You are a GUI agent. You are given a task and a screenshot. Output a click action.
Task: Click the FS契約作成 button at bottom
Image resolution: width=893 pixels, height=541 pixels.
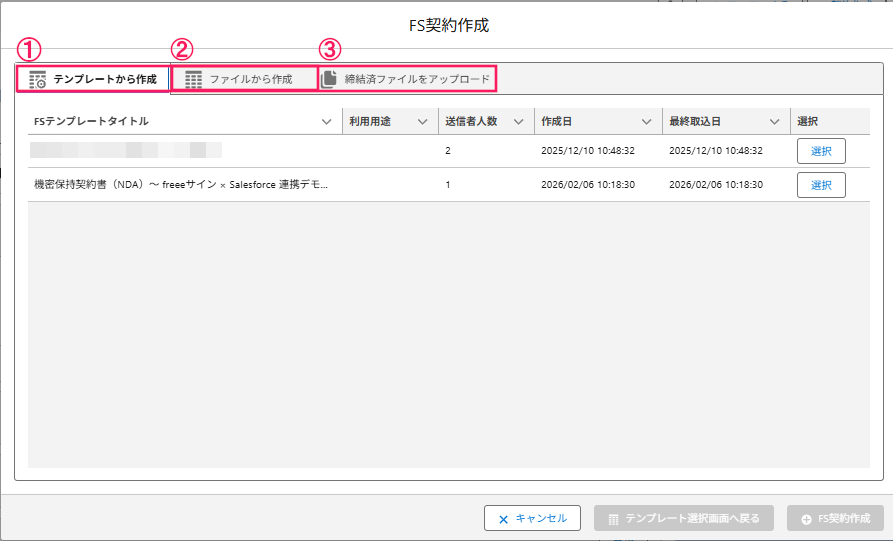coord(835,518)
